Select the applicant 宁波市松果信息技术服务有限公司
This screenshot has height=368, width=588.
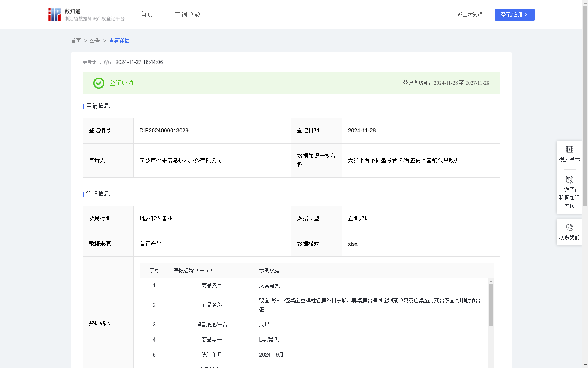tap(181, 160)
